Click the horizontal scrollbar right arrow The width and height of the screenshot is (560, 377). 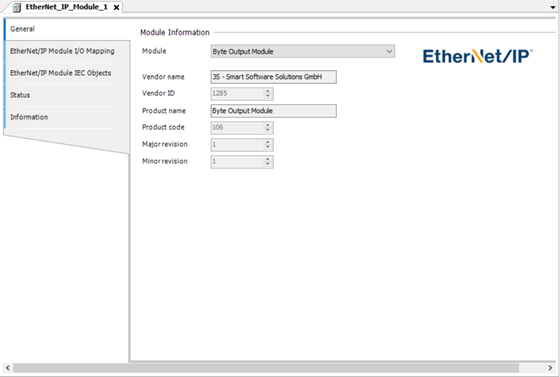[550, 368]
